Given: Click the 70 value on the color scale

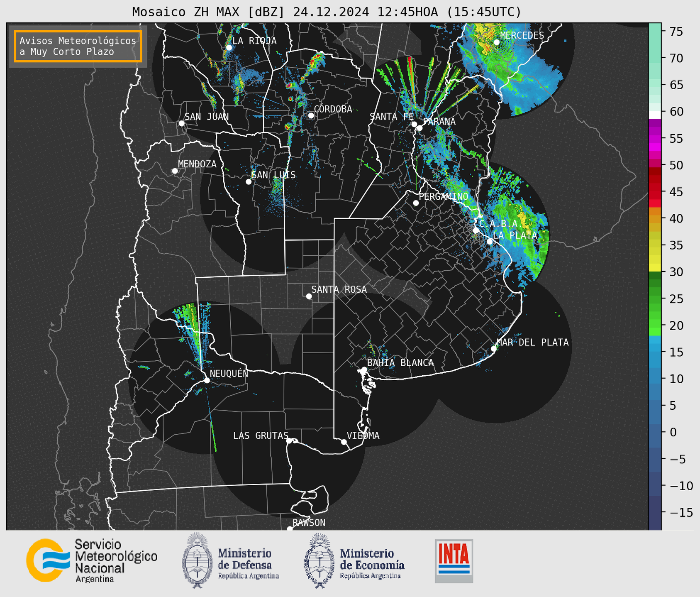Looking at the screenshot, I should click(x=677, y=58).
